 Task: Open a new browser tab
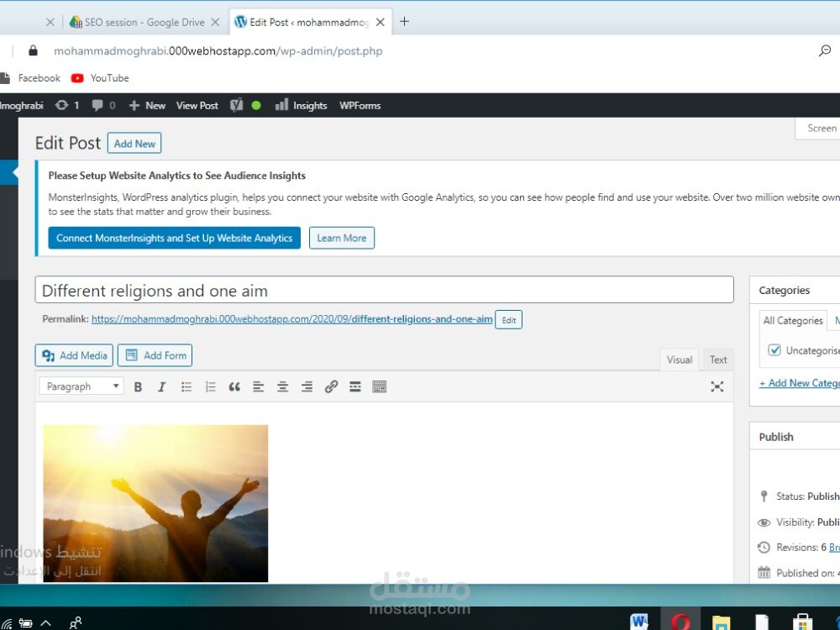coord(405,22)
